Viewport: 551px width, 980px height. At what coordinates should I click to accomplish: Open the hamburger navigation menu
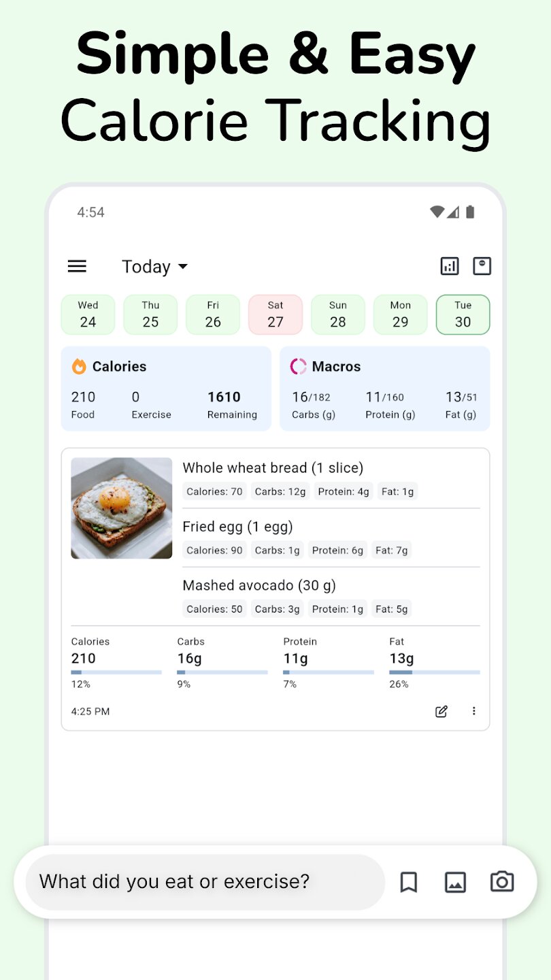point(77,266)
